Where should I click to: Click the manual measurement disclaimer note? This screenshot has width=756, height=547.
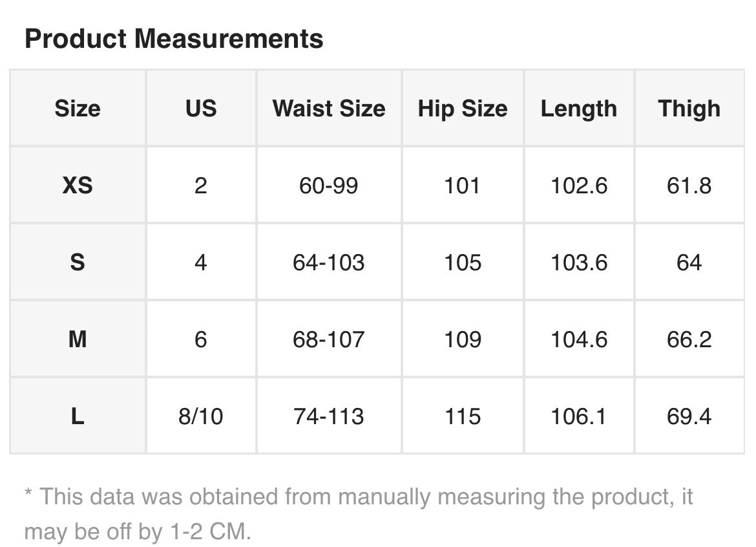[x=359, y=514]
